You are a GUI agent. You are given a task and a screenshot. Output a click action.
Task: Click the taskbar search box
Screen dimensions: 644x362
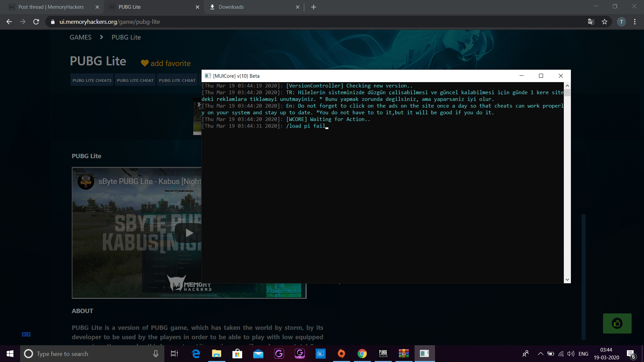pos(92,354)
